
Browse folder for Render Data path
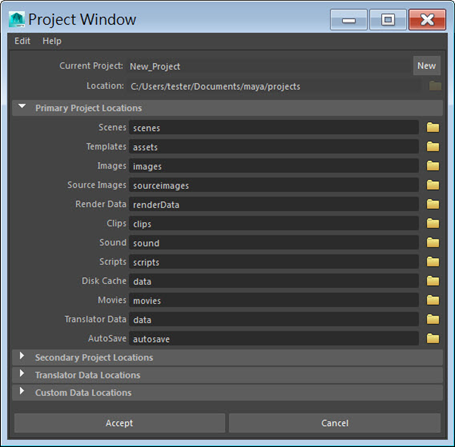coord(433,204)
